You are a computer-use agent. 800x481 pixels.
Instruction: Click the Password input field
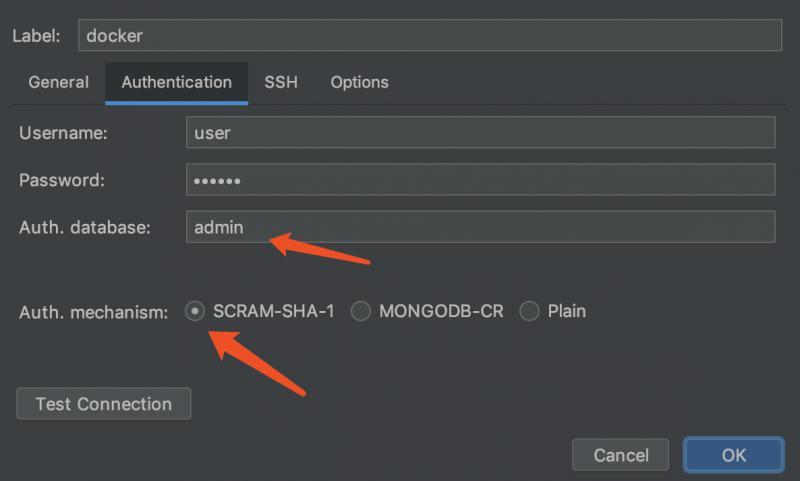pos(481,180)
